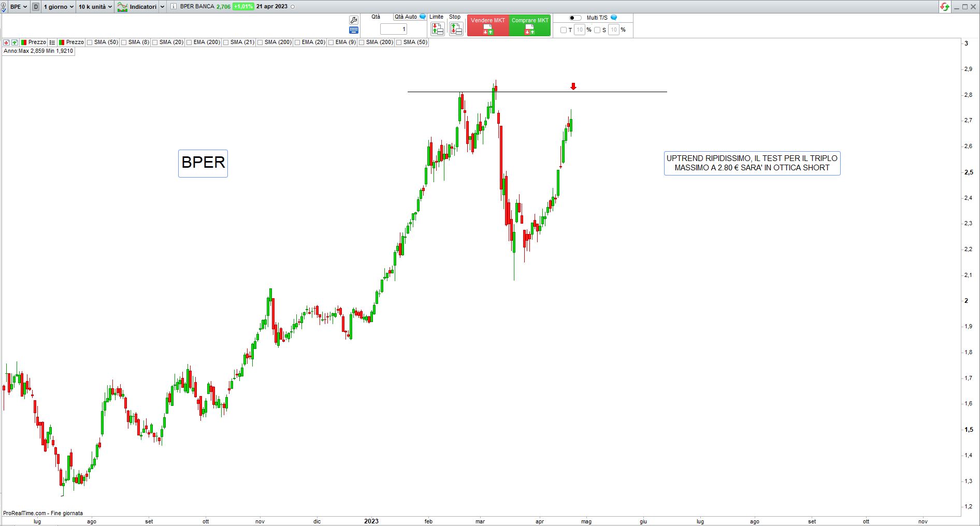Click the BPER BANCA info icon
Image resolution: width=980 pixels, height=526 pixels.
tap(174, 7)
